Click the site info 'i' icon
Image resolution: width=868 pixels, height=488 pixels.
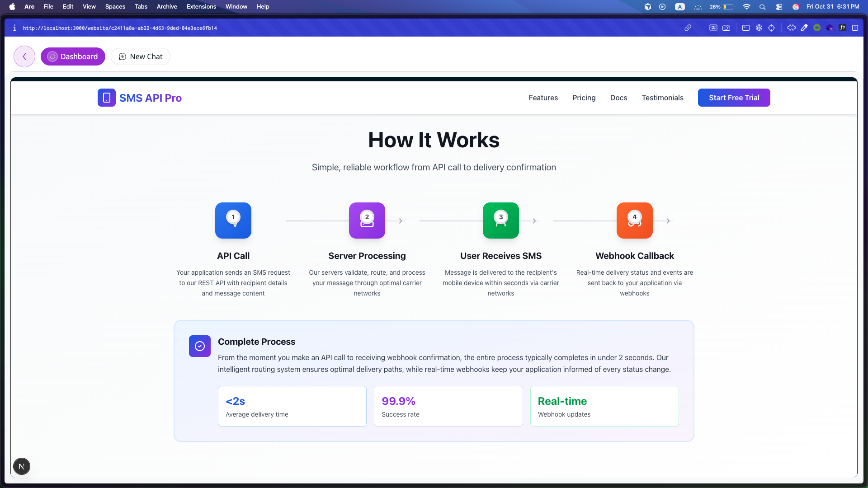14,28
